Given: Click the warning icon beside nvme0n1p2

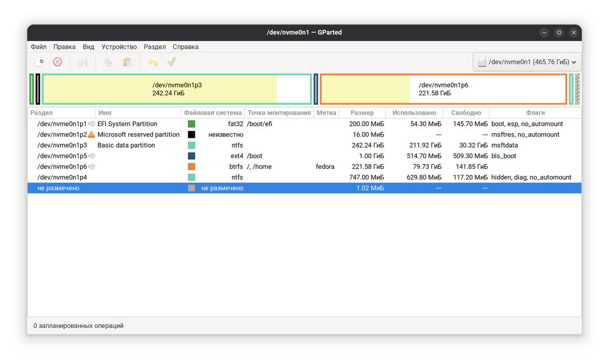Looking at the screenshot, I should (x=91, y=134).
